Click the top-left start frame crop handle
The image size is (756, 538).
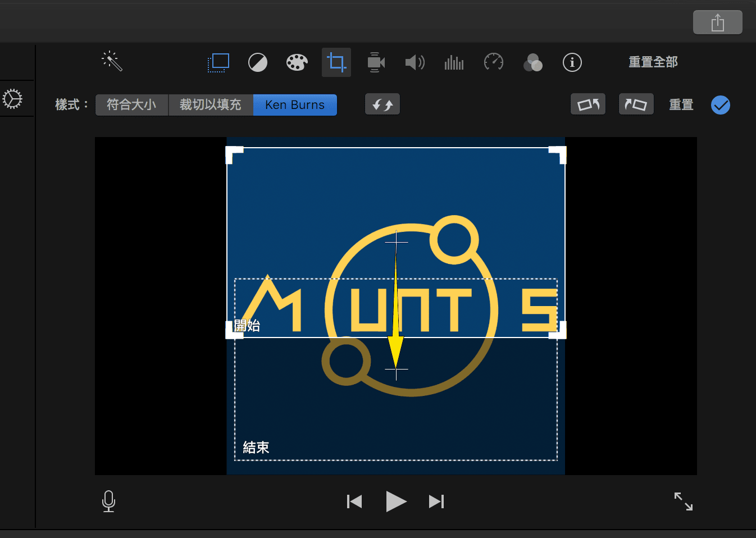click(234, 154)
